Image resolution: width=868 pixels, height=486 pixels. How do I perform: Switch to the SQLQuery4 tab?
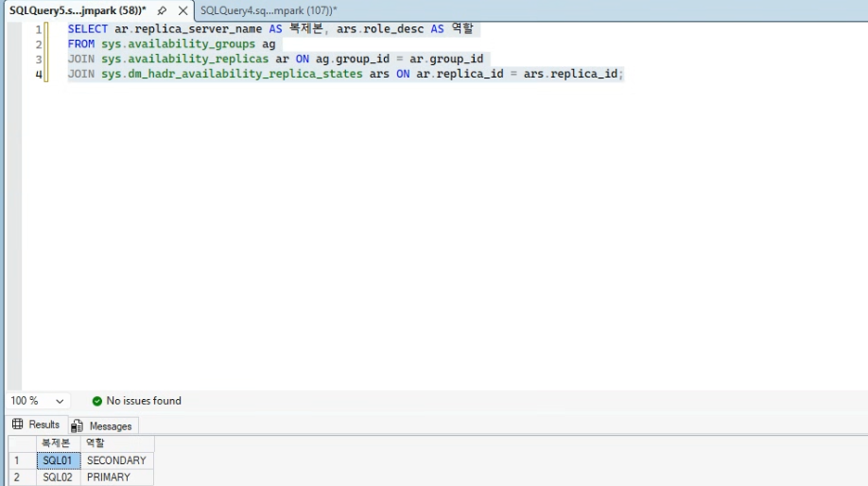[x=269, y=10]
